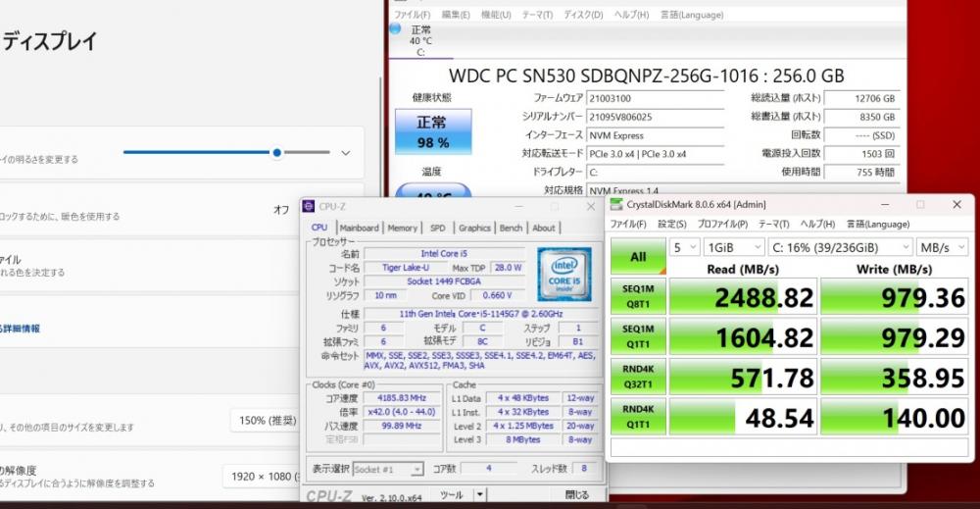Viewport: 980px width, 509px height.
Task: Start the RND4K Q1T1 test
Action: tap(638, 417)
